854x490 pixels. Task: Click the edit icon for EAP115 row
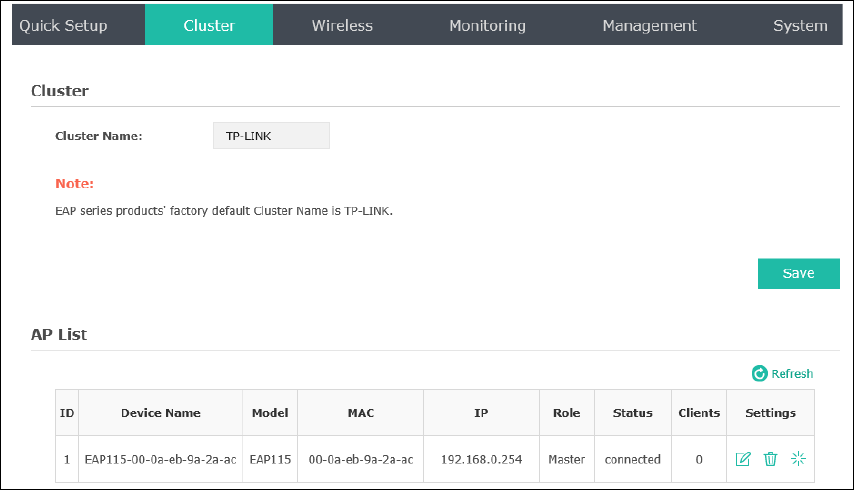point(743,459)
